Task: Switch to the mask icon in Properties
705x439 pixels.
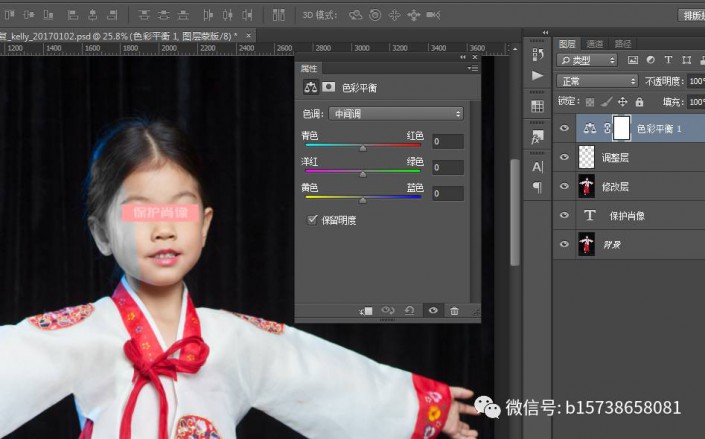Action: click(x=329, y=87)
